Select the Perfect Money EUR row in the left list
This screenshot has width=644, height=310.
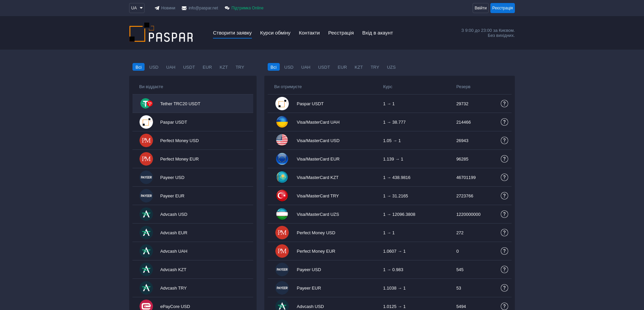[x=193, y=159]
